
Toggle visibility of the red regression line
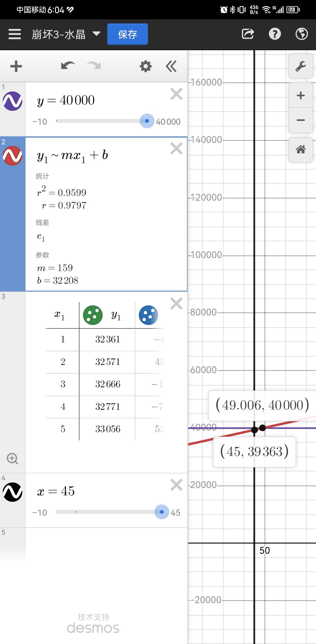12,156
